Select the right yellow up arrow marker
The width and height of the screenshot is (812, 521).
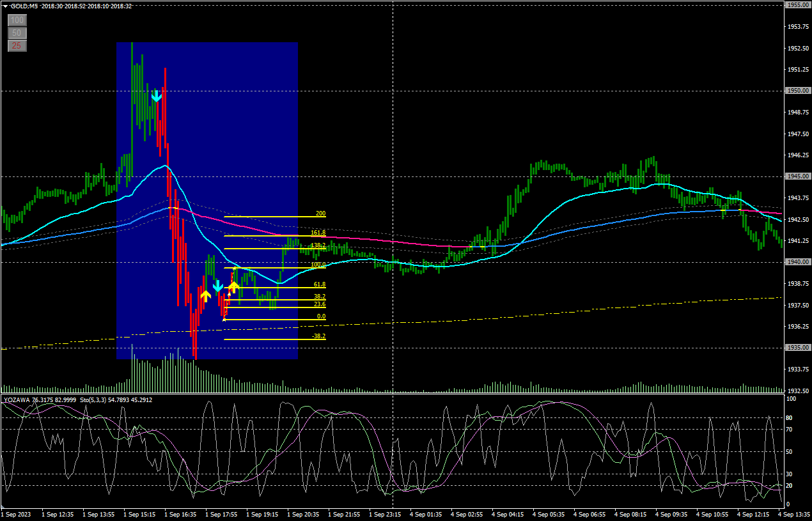234,286
